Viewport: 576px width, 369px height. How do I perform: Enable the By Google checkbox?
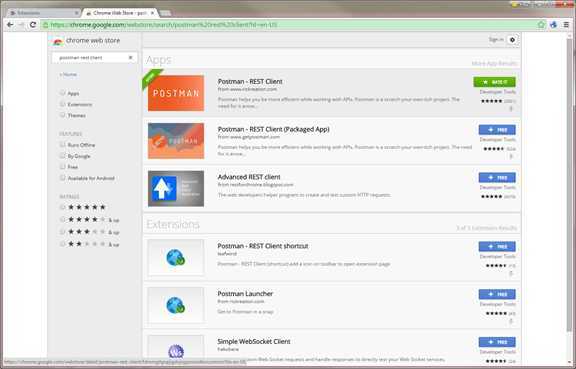click(62, 155)
